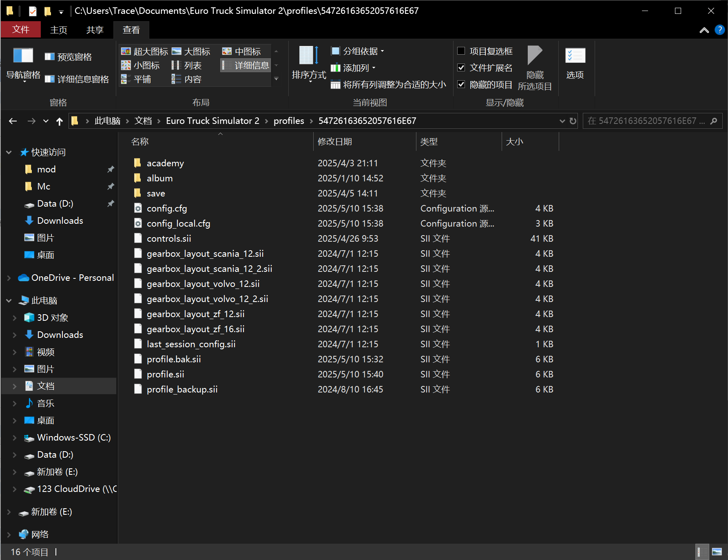The image size is (728, 560).
Task: Sort by date modified (修改日期) column
Action: [x=335, y=142]
